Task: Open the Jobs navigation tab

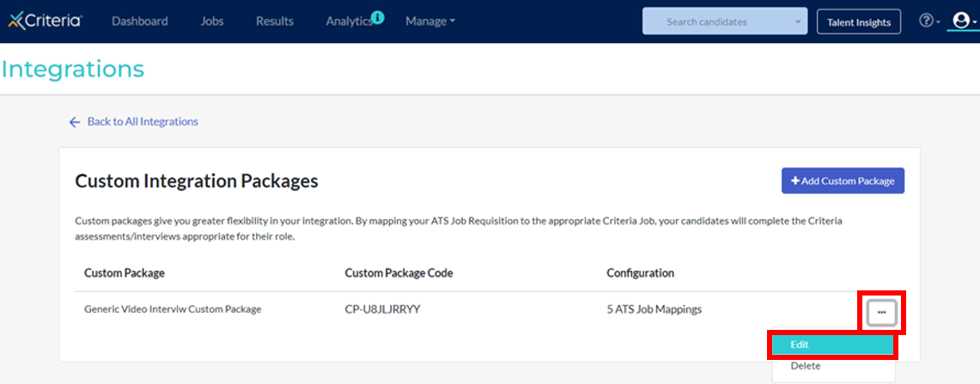Action: point(212,21)
